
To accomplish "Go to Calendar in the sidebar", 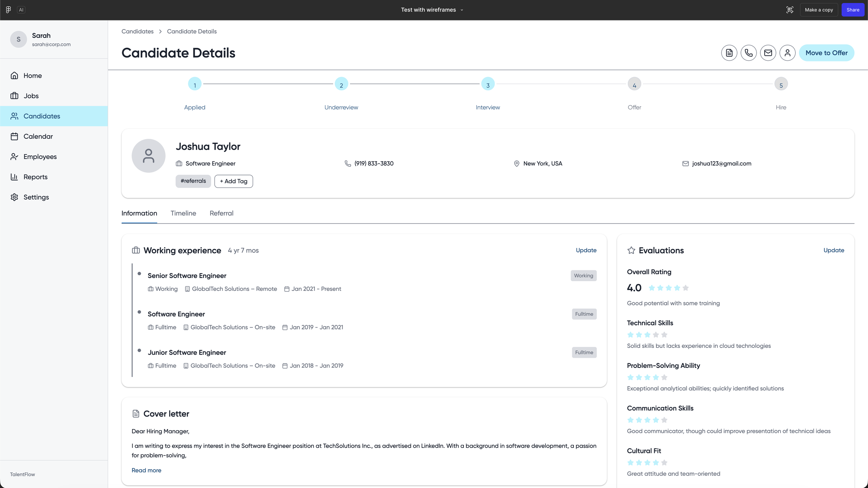I will pos(38,136).
